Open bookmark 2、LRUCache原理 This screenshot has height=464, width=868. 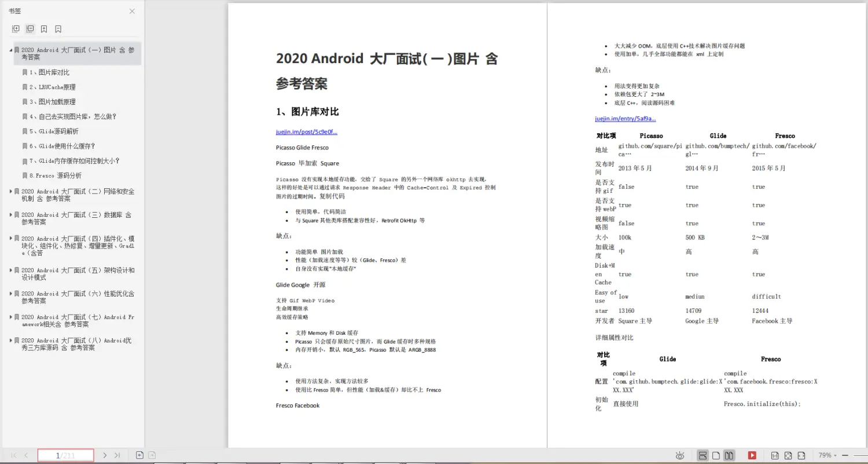[53, 87]
